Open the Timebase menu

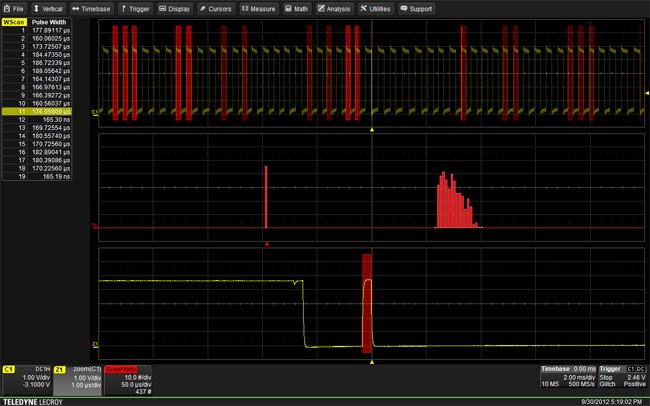coord(91,8)
